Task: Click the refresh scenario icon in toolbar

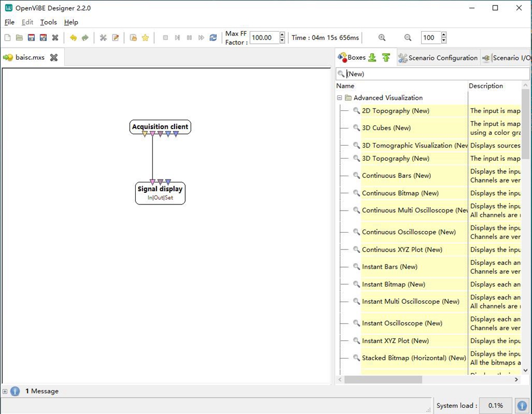Action: (x=213, y=38)
